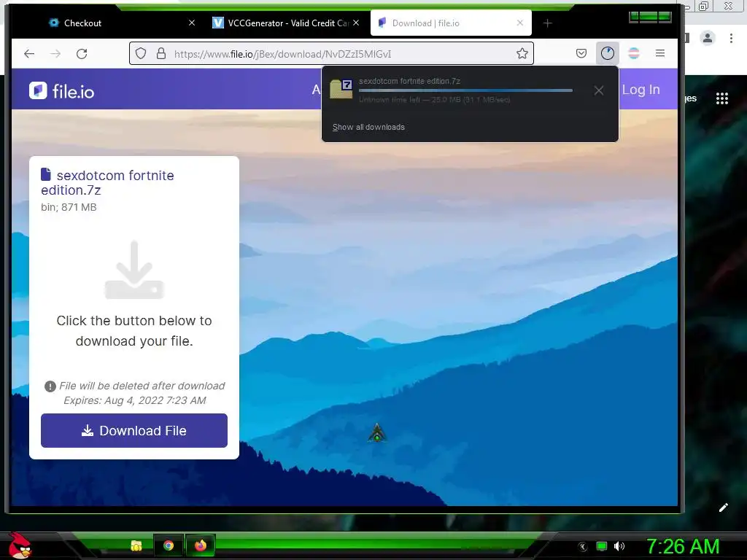Expand hidden tray icons arrow

pyautogui.click(x=582, y=547)
